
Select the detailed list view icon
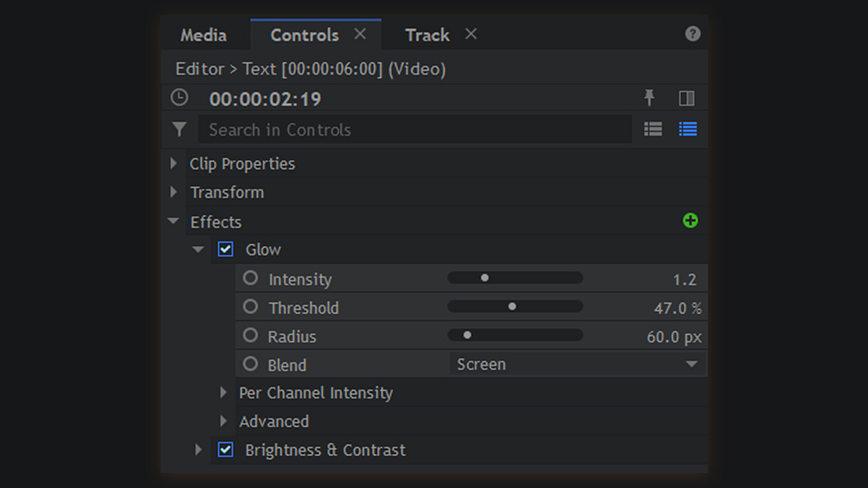688,129
